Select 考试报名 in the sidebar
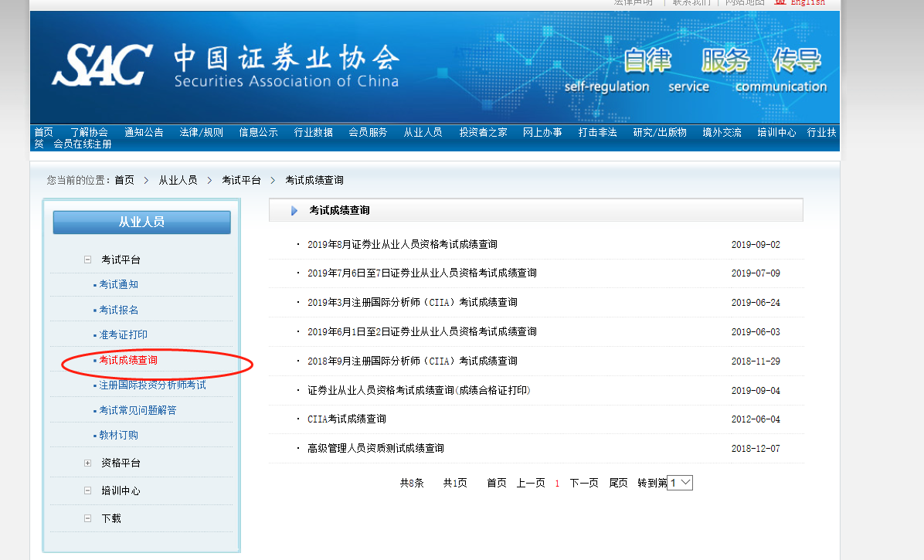The image size is (924, 560). (118, 311)
